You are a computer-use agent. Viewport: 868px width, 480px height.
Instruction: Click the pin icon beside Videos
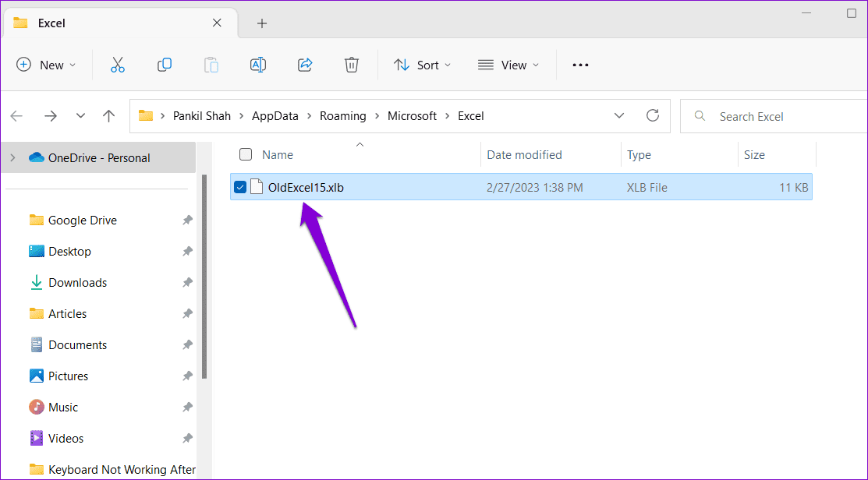coord(188,439)
